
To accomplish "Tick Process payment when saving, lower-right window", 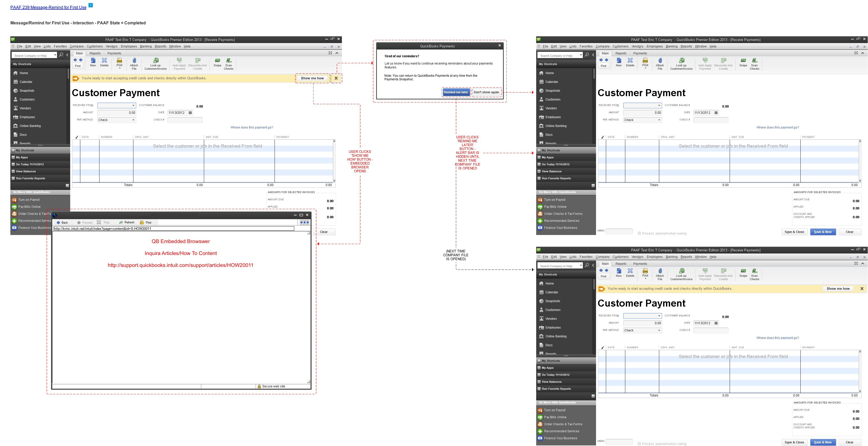I will pyautogui.click(x=639, y=443).
